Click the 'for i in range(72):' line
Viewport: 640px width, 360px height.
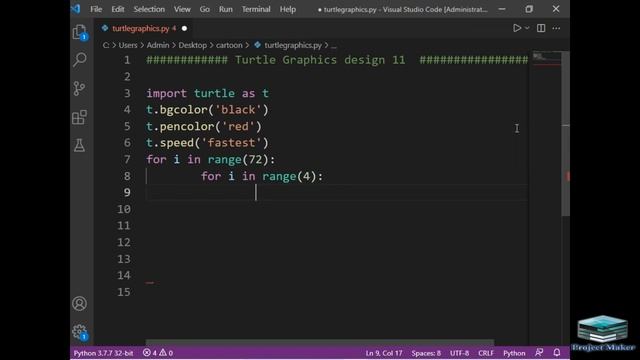(211, 159)
